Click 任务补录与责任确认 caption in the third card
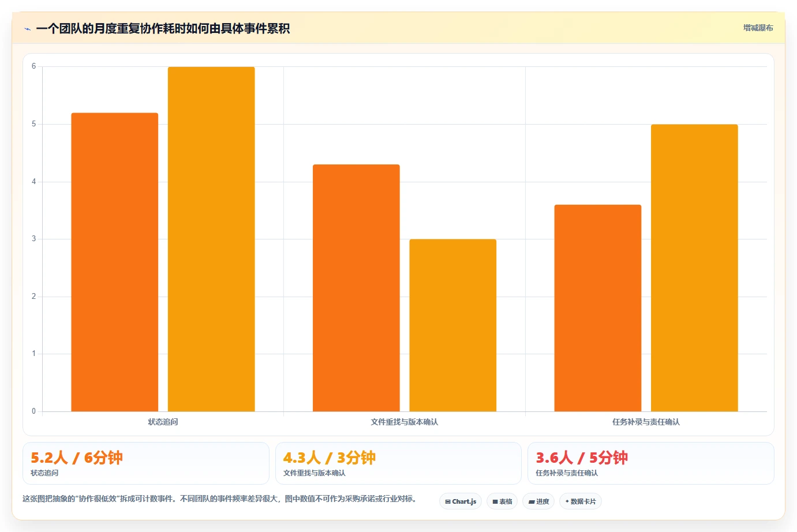The image size is (797, 532). (567, 473)
